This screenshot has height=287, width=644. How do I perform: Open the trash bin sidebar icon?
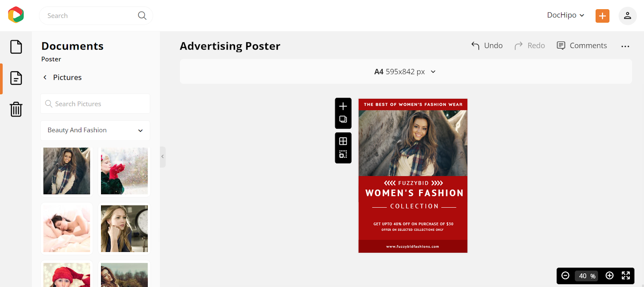coord(16,109)
